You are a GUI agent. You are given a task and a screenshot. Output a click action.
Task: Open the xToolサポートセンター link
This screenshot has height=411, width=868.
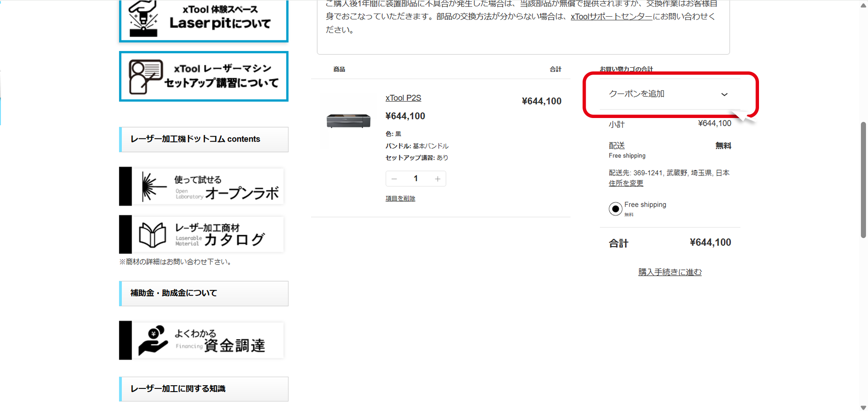tap(611, 17)
